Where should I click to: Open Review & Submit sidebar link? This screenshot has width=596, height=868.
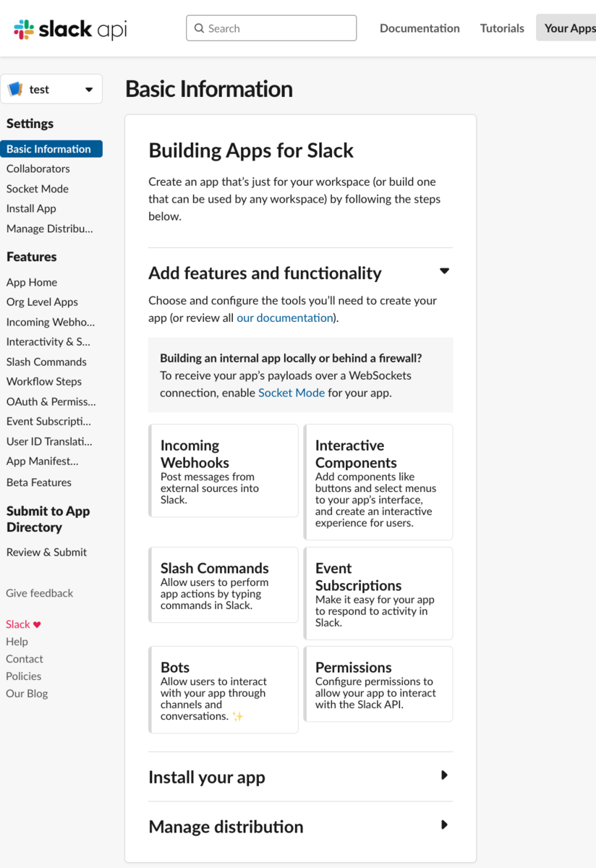pyautogui.click(x=46, y=552)
